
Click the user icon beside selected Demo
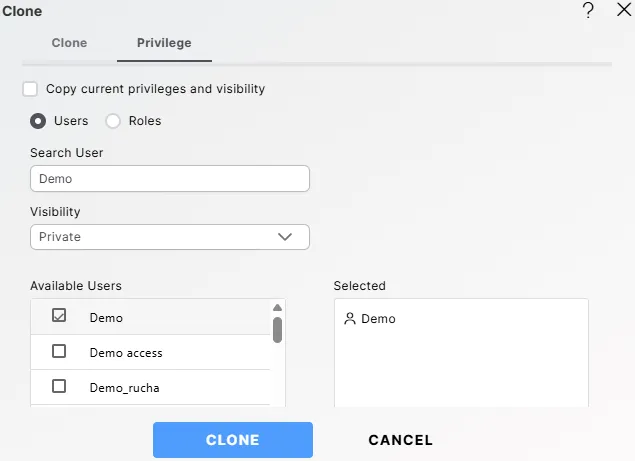[349, 319]
